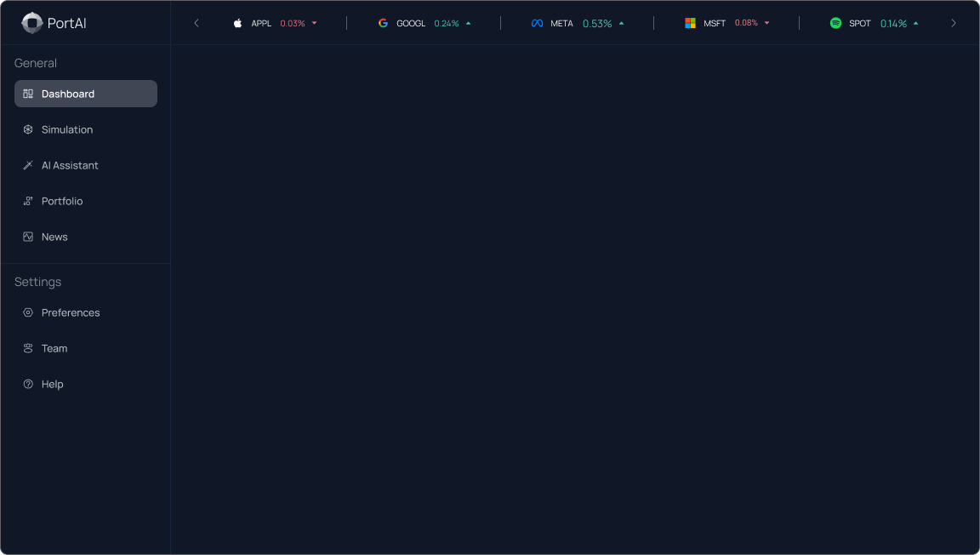Screen dimensions: 980x555
Task: Click the Microsoft logo beside MSFT
Action: point(690,23)
